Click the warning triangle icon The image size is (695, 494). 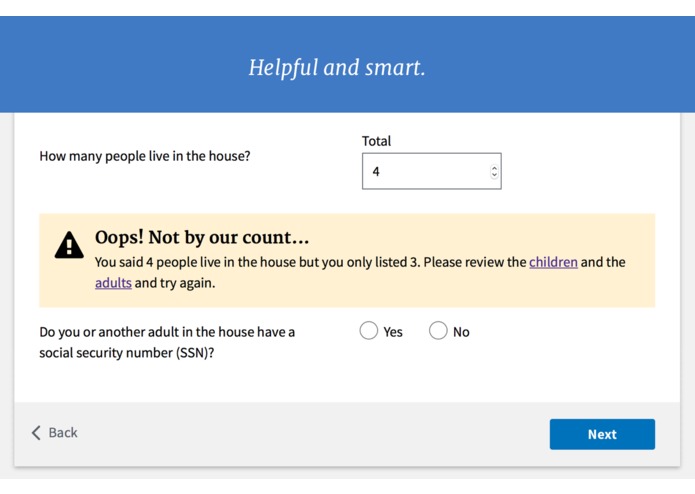[x=69, y=245]
